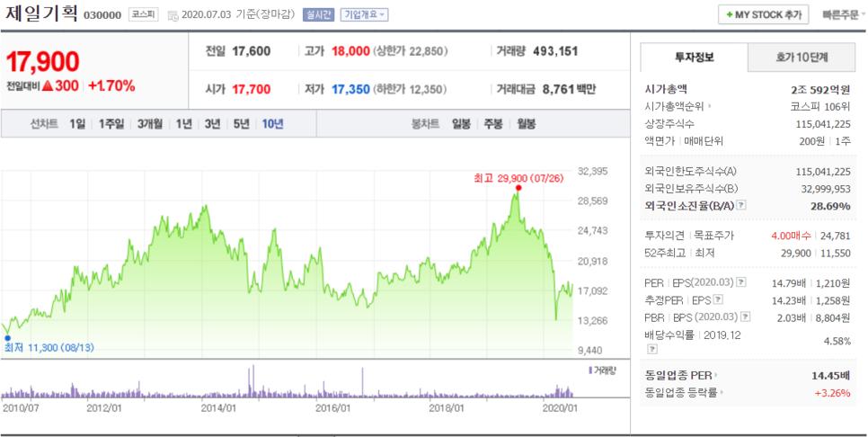Click the 거래량 legend marker
Screen dimensions: 868x437
tap(590, 370)
